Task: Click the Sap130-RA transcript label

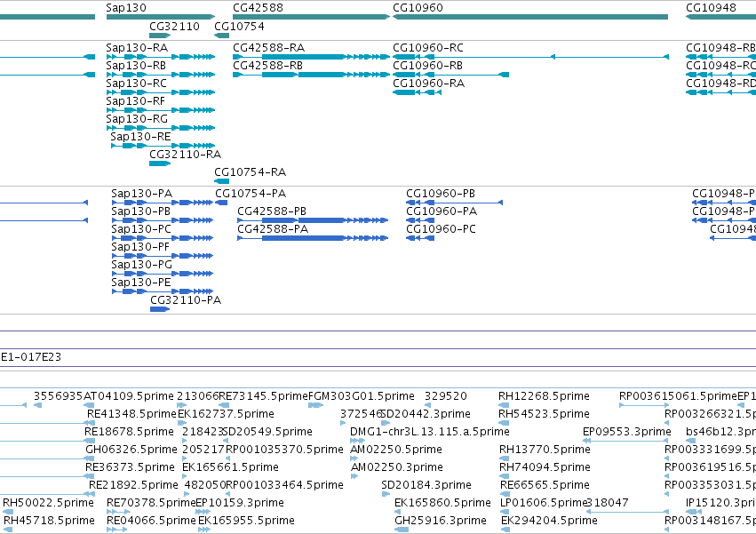Action: [x=137, y=48]
